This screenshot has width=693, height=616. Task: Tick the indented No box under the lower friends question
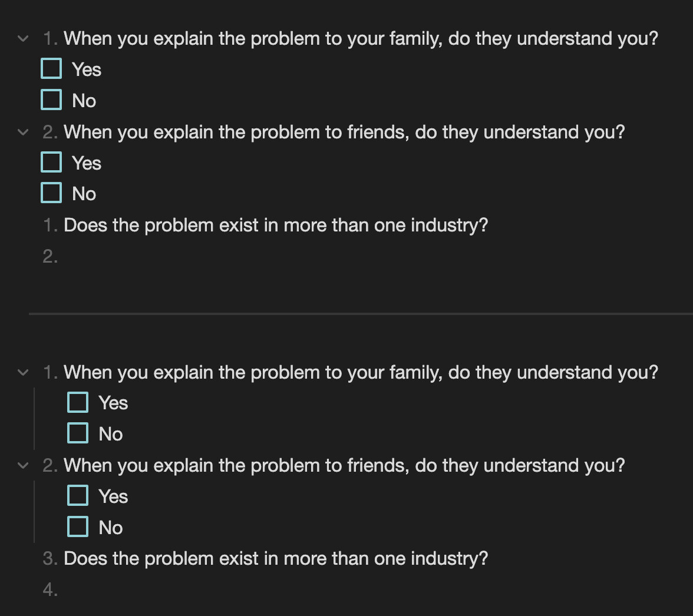click(x=78, y=526)
